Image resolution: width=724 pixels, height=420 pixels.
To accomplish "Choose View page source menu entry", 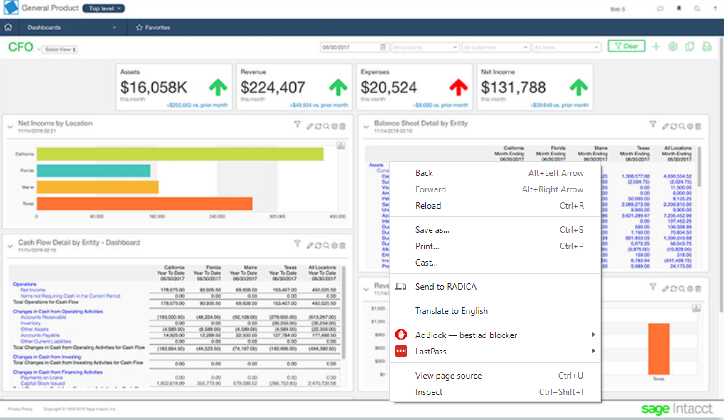I will (x=495, y=376).
